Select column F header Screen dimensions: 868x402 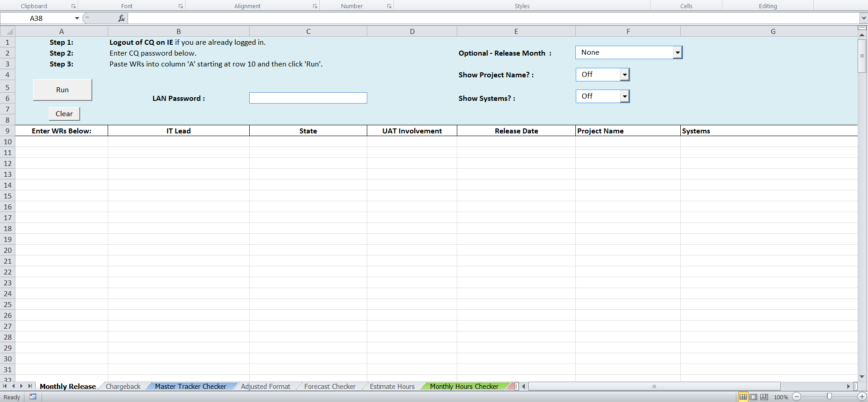coord(628,31)
